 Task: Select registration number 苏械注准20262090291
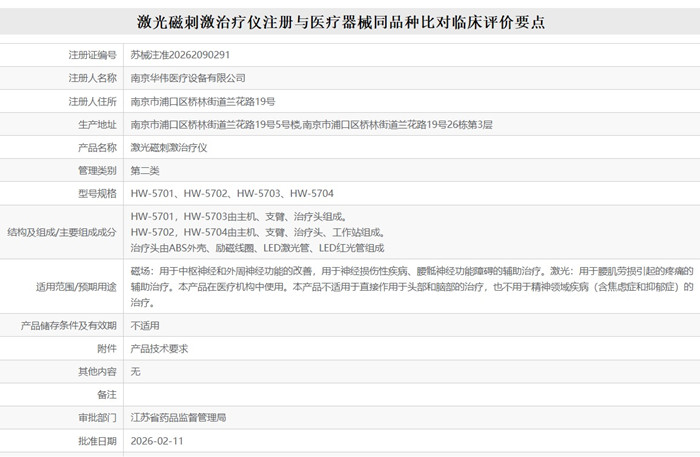click(x=180, y=55)
